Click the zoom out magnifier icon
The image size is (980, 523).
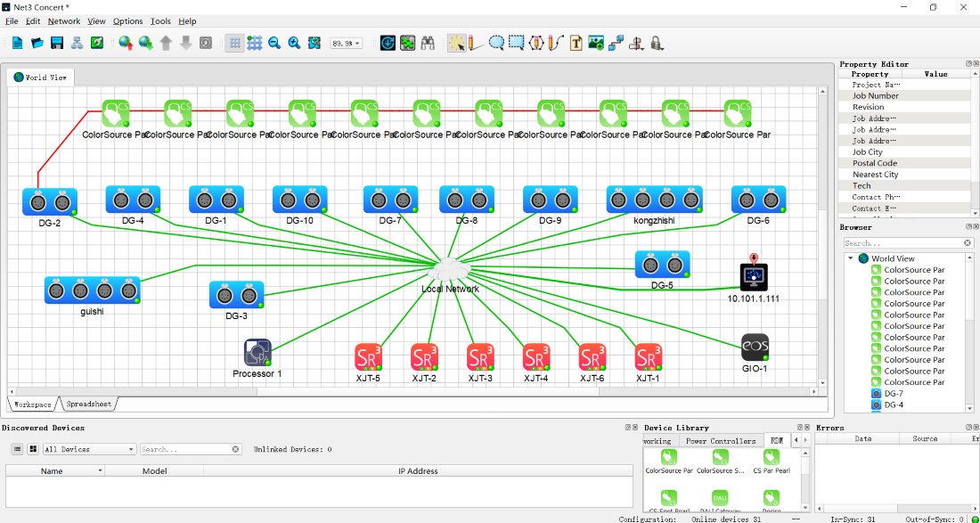point(274,43)
